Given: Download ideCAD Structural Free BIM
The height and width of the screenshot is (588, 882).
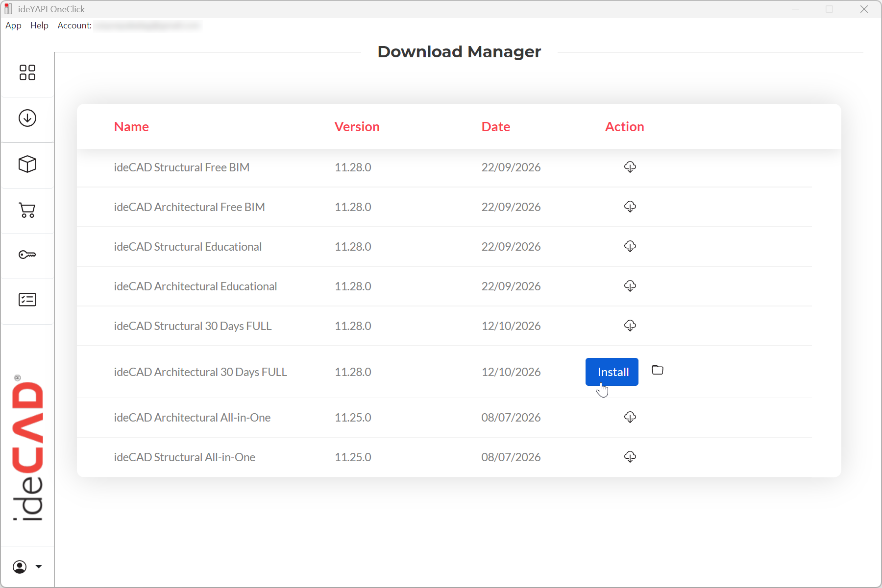Looking at the screenshot, I should pos(630,167).
